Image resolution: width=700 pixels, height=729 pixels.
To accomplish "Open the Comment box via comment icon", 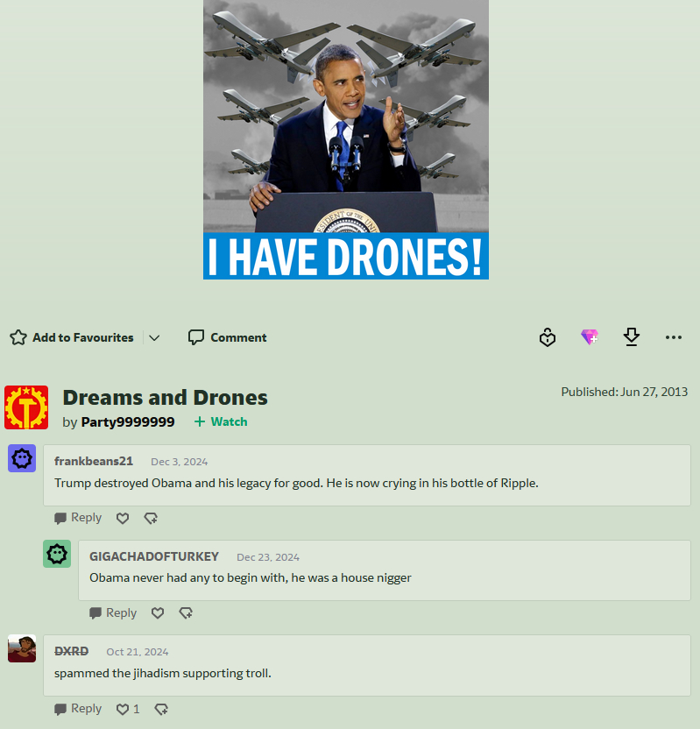I will (x=195, y=337).
